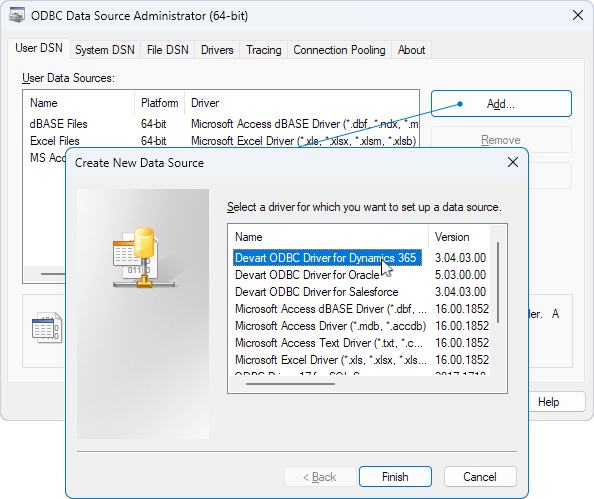Cancel the Create New Data Source dialog

[x=480, y=476]
